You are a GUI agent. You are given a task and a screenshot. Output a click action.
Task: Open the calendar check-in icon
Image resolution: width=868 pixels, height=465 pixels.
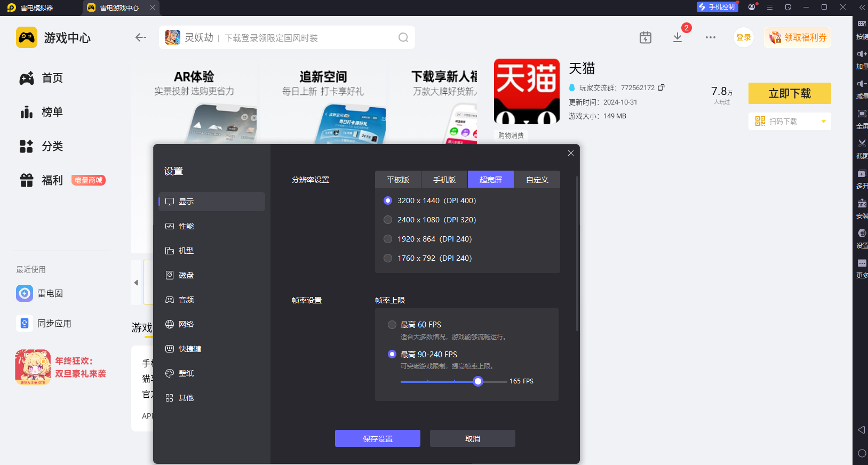click(x=646, y=37)
